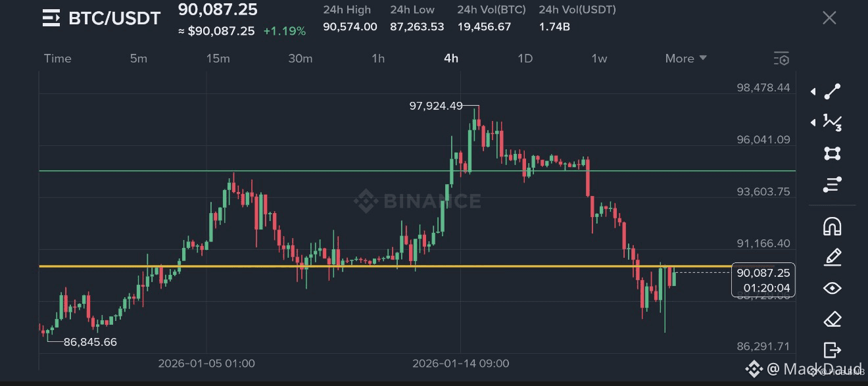This screenshot has width=868, height=386.
Task: Toggle magnet snap mode
Action: pos(832,227)
